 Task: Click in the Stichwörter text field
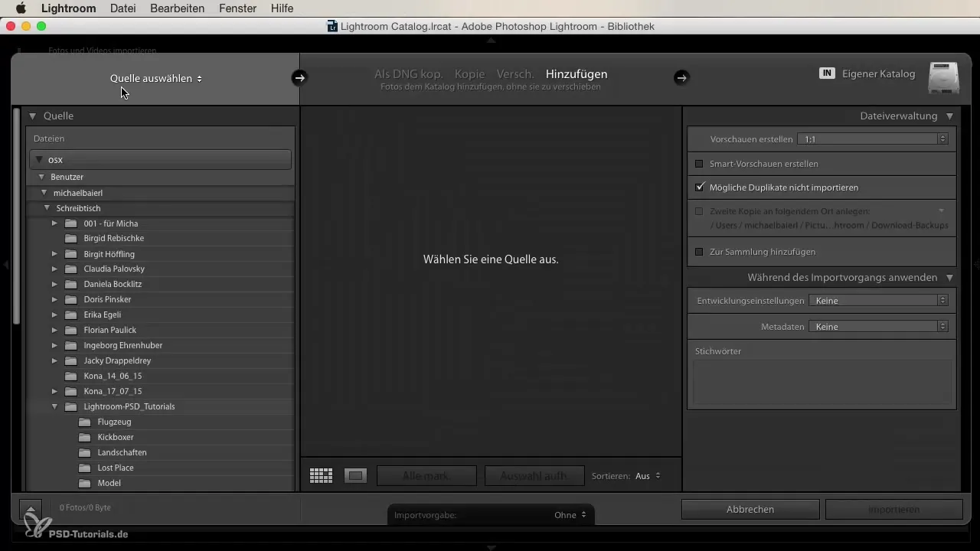(822, 382)
